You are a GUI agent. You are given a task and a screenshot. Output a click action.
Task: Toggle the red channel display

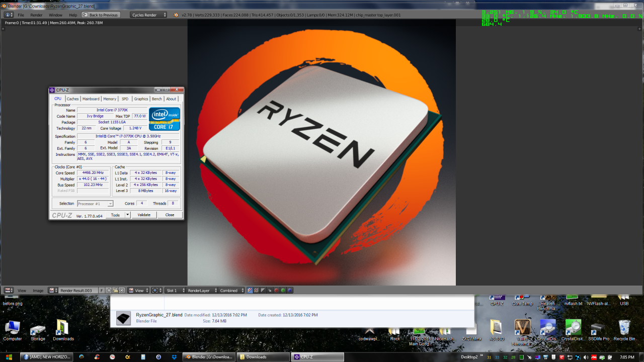pyautogui.click(x=276, y=290)
